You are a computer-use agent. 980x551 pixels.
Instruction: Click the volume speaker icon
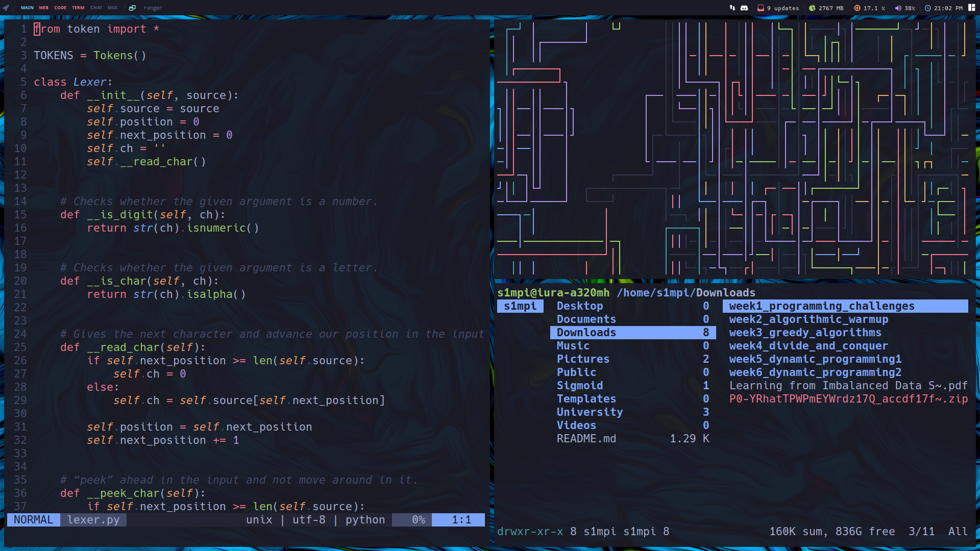898,8
